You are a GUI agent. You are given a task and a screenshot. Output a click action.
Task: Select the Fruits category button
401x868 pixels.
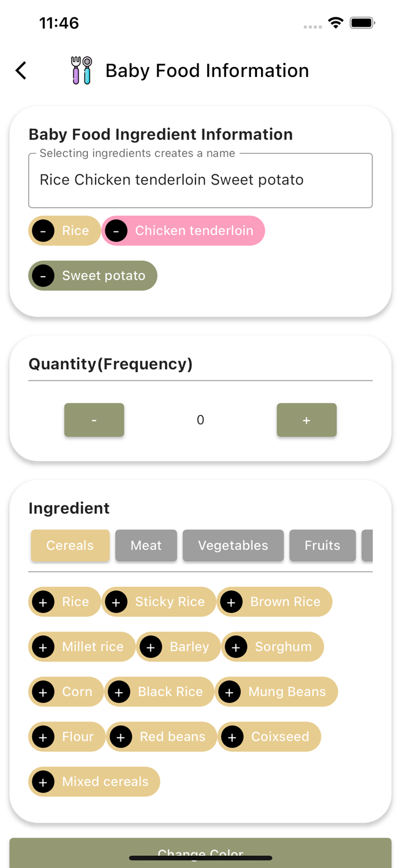[322, 545]
